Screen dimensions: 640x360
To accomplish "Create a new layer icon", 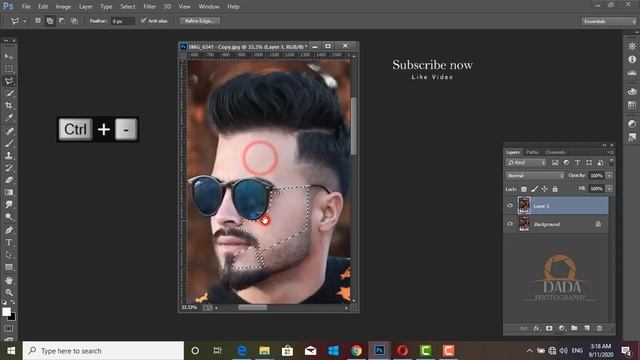I will (x=587, y=328).
